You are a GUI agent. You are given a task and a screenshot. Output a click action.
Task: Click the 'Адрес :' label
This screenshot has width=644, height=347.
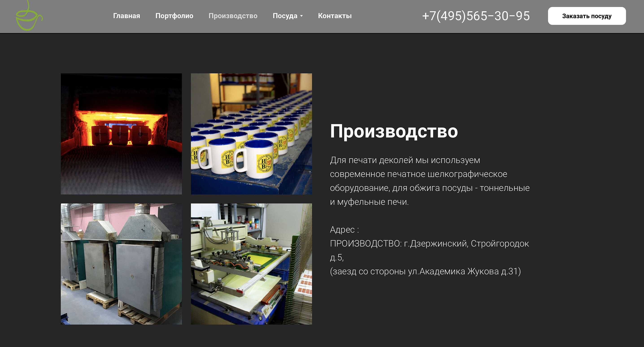344,229
